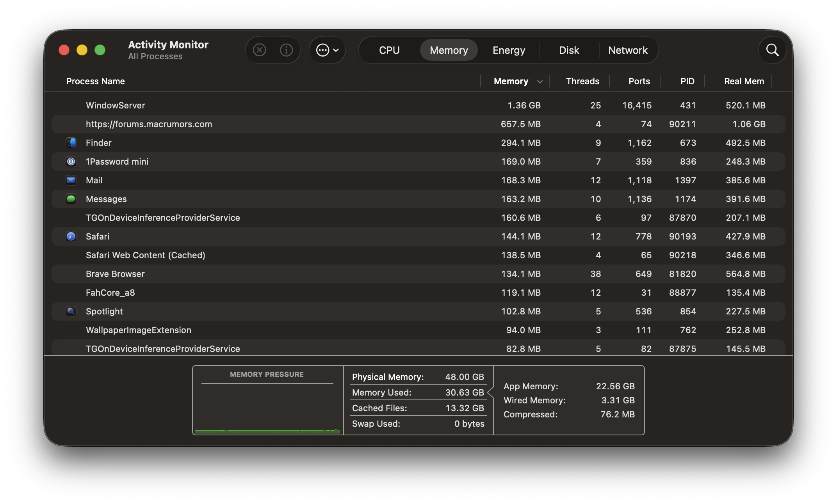This screenshot has width=837, height=504.
Task: Minimize Activity Monitor with the yellow button
Action: (x=82, y=50)
